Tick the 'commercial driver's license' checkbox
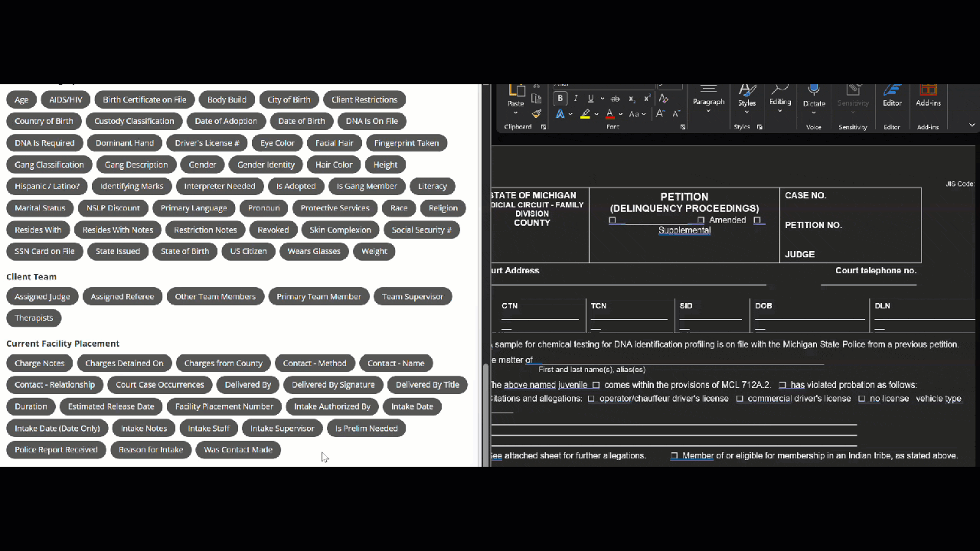980x551 pixels. (740, 399)
